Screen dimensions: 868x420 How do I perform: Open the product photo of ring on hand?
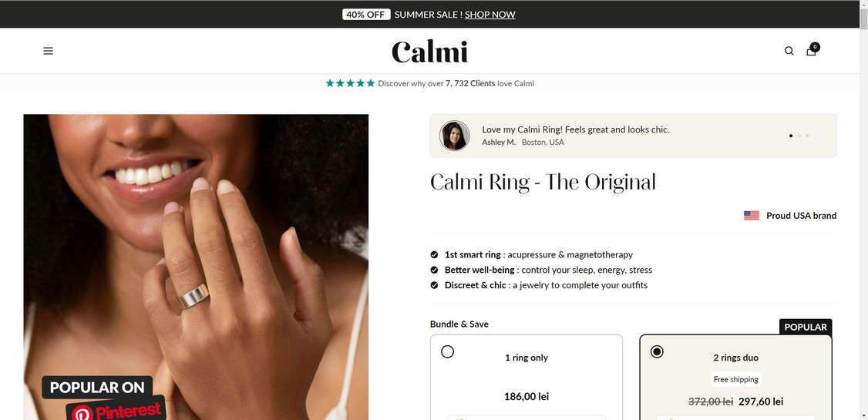[196, 267]
